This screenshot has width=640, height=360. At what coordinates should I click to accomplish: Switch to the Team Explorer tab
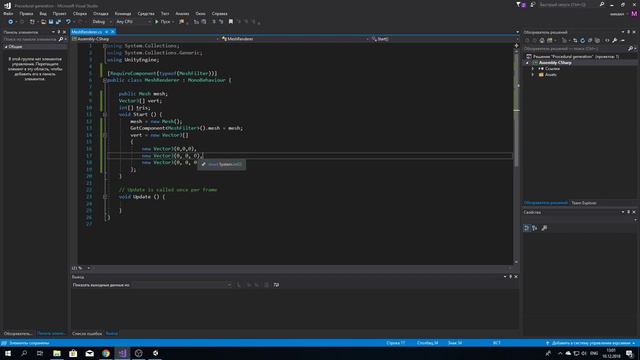584,203
